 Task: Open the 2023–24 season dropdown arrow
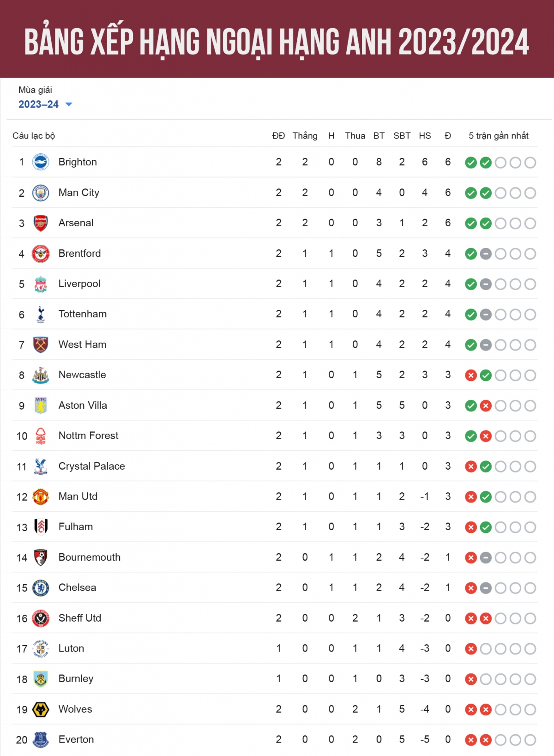click(69, 104)
